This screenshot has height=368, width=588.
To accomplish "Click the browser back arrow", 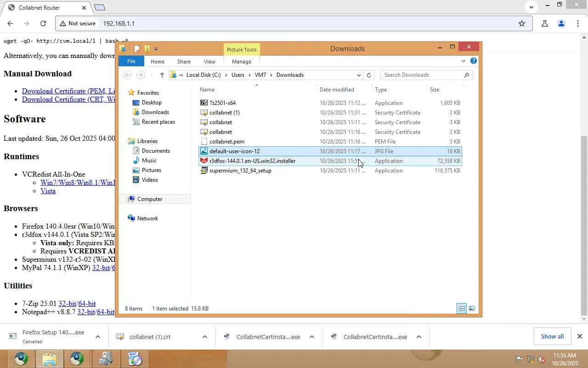I will coord(10,23).
